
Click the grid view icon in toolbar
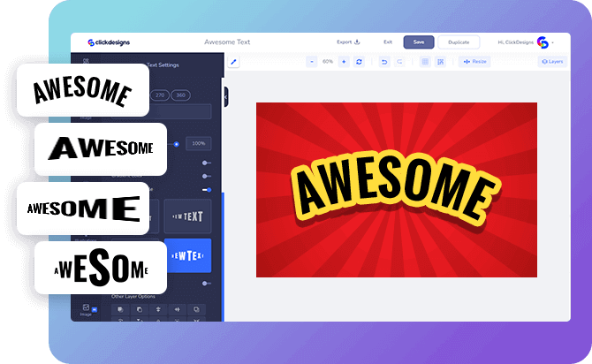click(x=425, y=62)
